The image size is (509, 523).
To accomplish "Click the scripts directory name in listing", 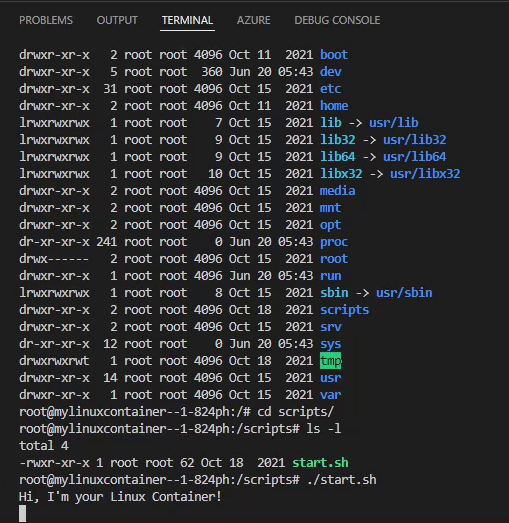I will [345, 310].
